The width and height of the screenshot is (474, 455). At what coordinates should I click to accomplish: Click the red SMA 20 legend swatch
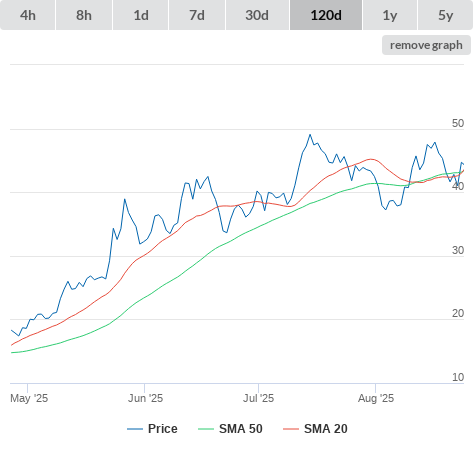pyautogui.click(x=291, y=429)
